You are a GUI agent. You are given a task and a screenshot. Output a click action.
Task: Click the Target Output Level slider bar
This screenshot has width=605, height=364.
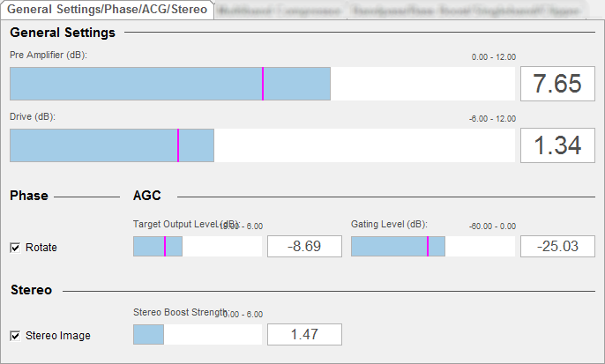pos(198,247)
